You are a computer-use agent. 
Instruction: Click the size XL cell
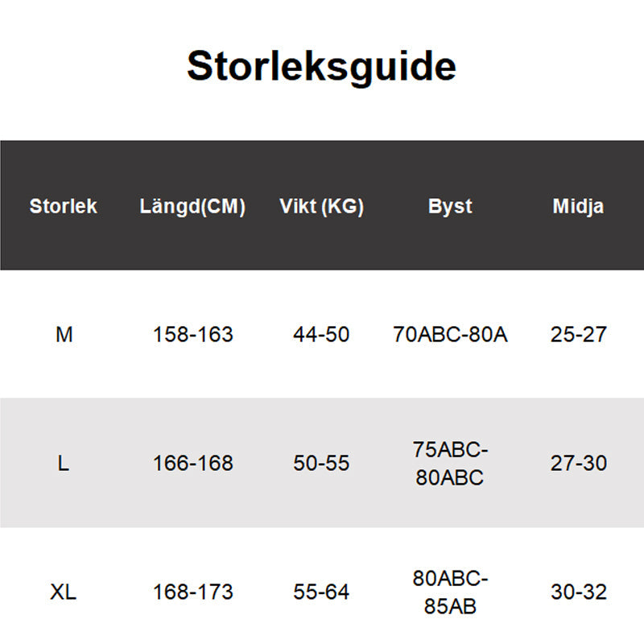64,592
